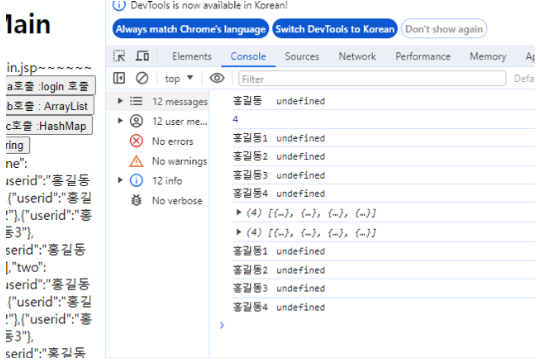Click the 12 info circle icon
This screenshot has width=540, height=362.
coord(136,180)
